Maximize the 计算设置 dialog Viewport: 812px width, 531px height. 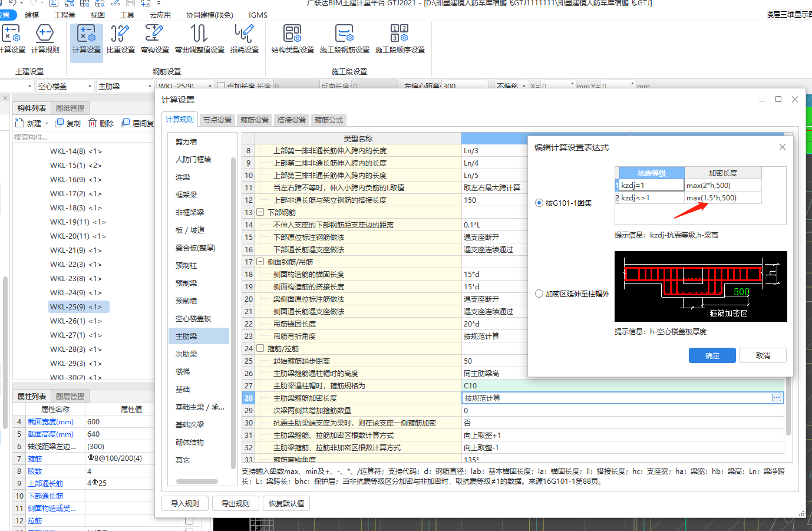(778, 99)
